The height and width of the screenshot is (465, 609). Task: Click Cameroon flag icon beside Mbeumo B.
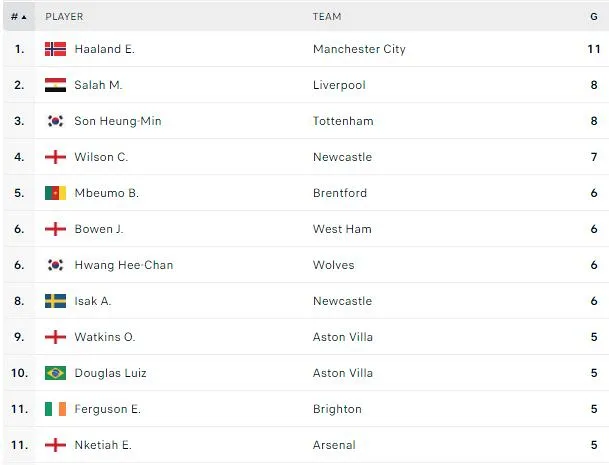coord(55,193)
